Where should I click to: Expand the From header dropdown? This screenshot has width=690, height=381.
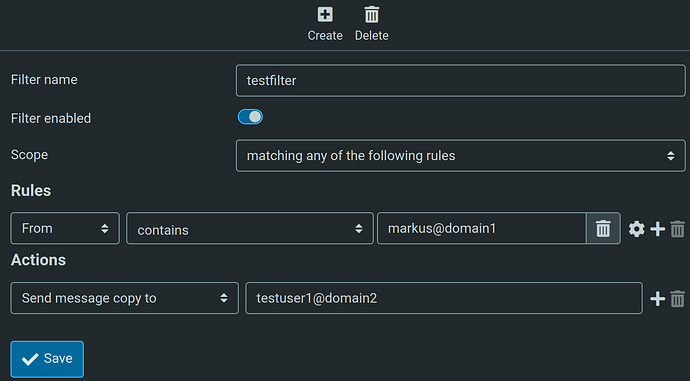[65, 228]
